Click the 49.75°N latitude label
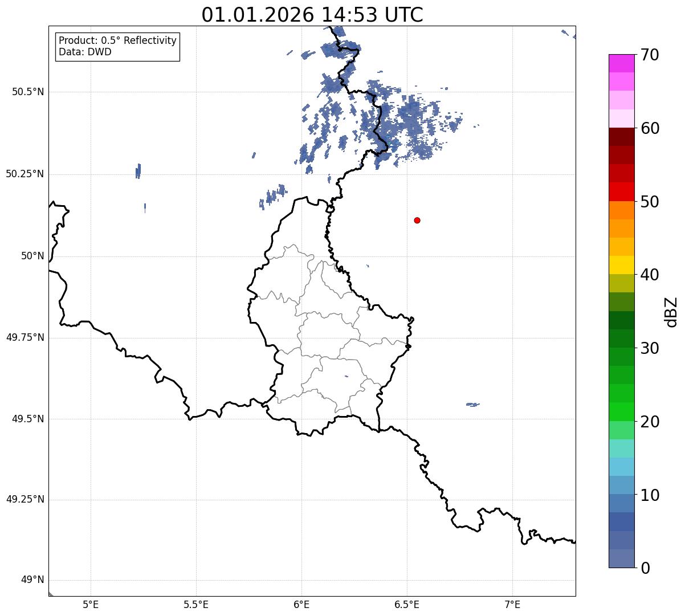The height and width of the screenshot is (616, 685). 25,337
